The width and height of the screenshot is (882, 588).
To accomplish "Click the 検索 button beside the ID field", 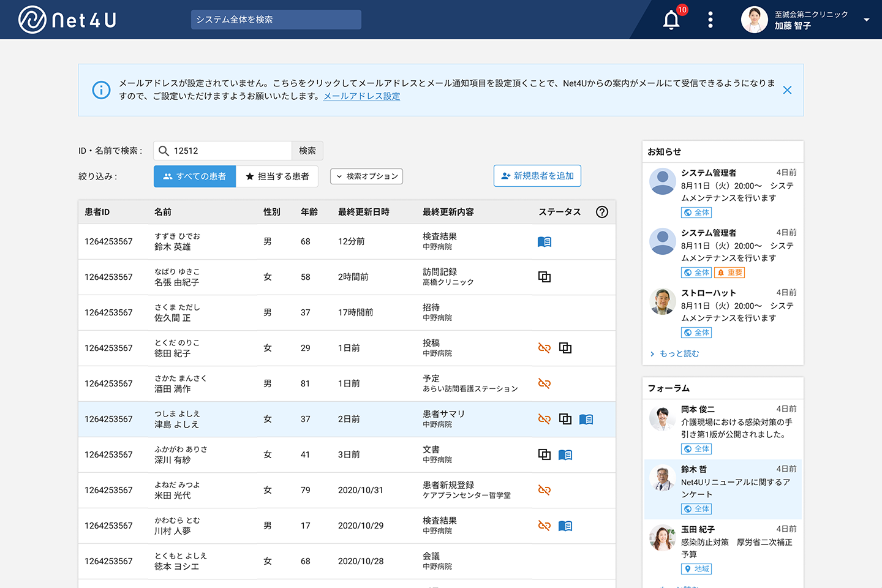I will coord(307,151).
